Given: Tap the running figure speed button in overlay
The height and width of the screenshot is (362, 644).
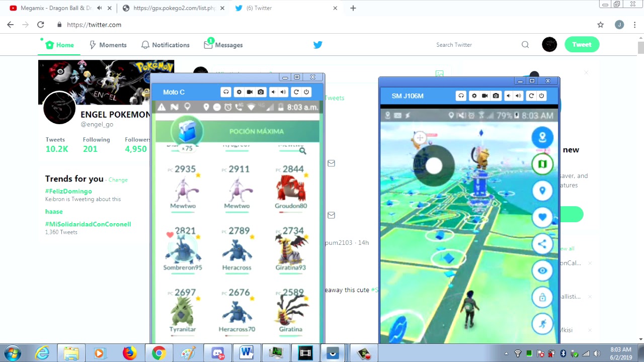Looking at the screenshot, I should (542, 324).
